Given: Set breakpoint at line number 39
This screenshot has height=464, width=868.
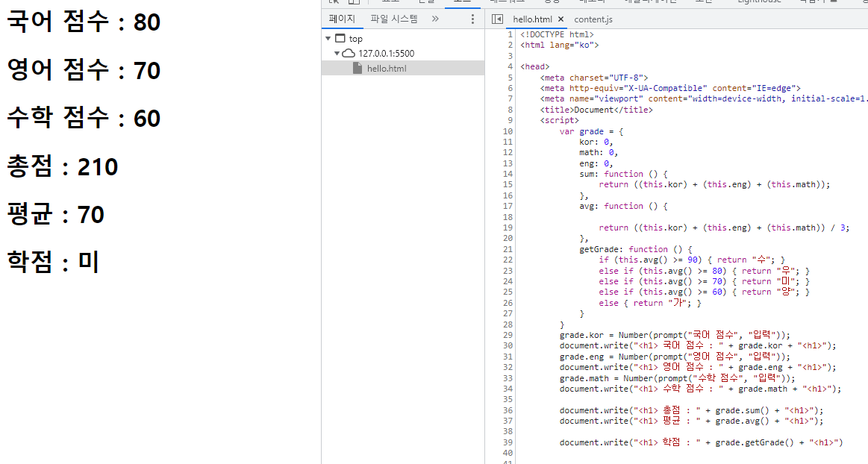Looking at the screenshot, I should coord(508,442).
